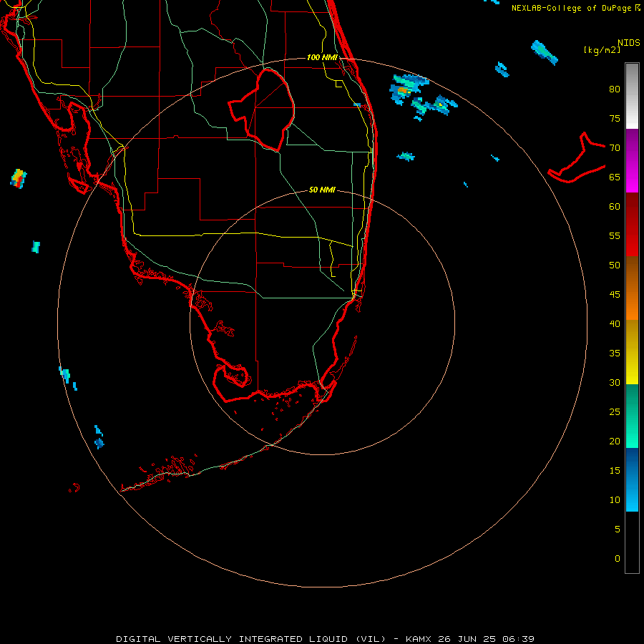Click the NIDS label above the color scale
644x644 pixels.
(x=628, y=43)
